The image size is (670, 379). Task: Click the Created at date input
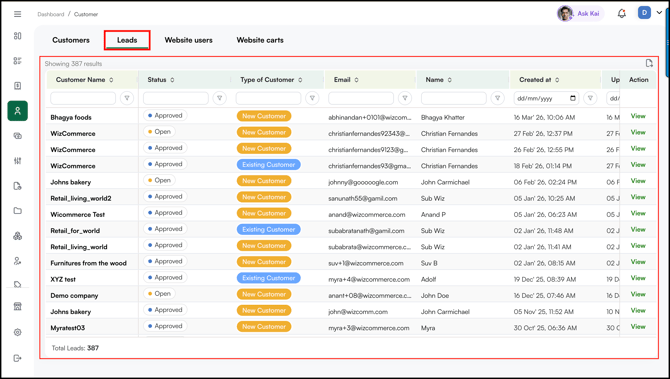click(x=546, y=98)
